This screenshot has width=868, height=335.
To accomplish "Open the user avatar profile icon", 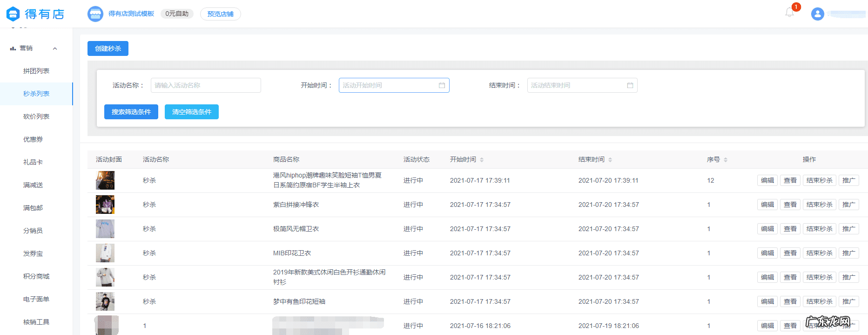I will click(x=817, y=14).
